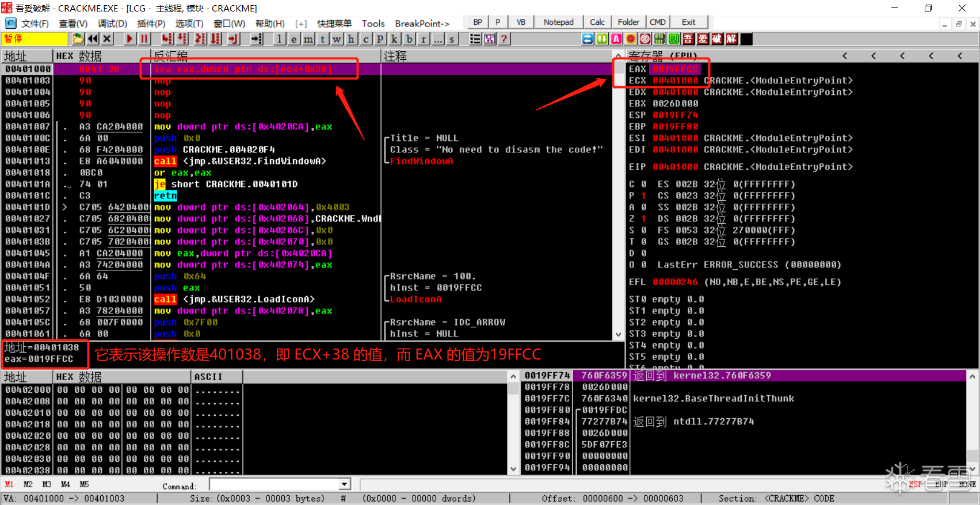Screen dimensions: 980x505
Task: Click the pink 'A' plugin icon
Action: [x=616, y=39]
